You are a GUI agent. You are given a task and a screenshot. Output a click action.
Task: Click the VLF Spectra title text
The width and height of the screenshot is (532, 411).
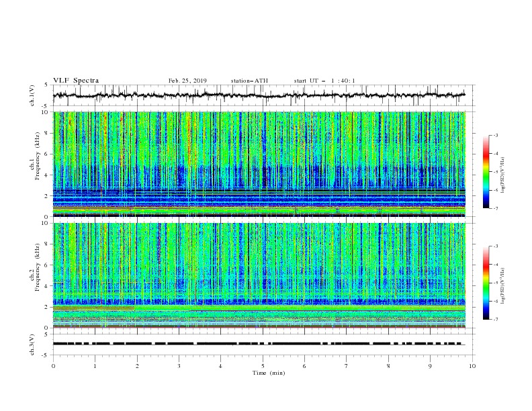[x=76, y=81]
